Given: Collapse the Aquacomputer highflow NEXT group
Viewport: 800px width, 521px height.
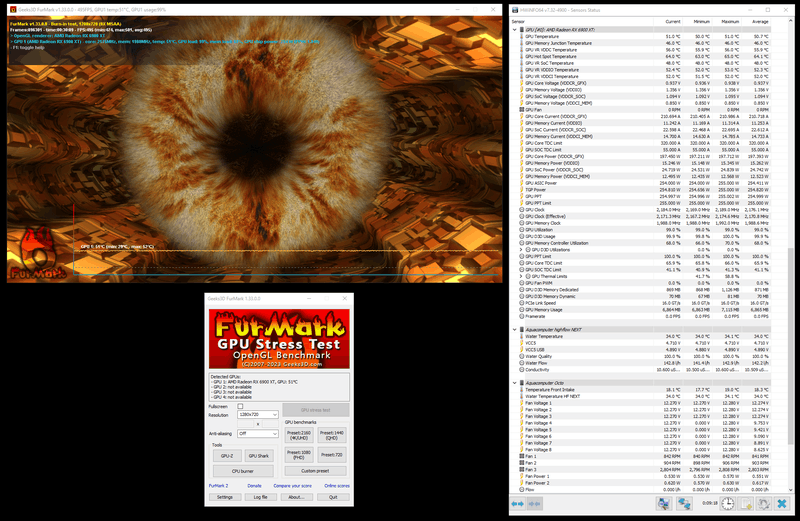Looking at the screenshot, I should point(514,330).
